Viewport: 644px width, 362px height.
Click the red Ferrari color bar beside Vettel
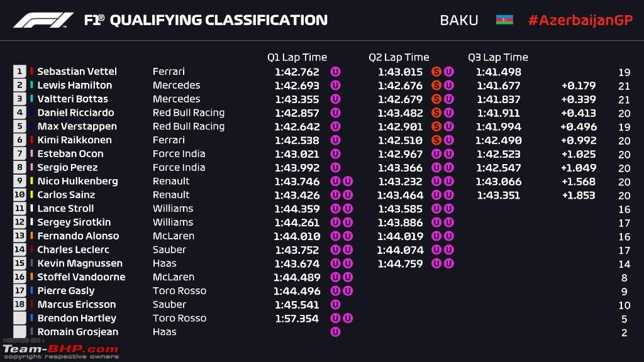(31, 72)
